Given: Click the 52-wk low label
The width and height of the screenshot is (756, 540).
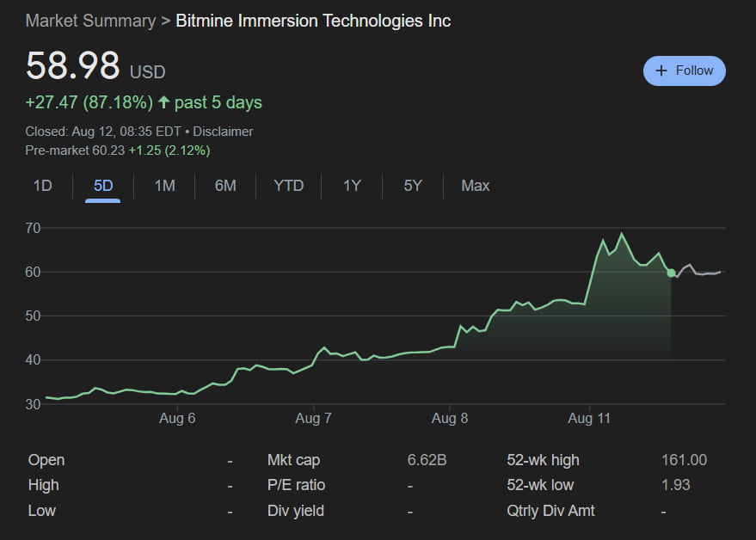Looking at the screenshot, I should [x=540, y=485].
